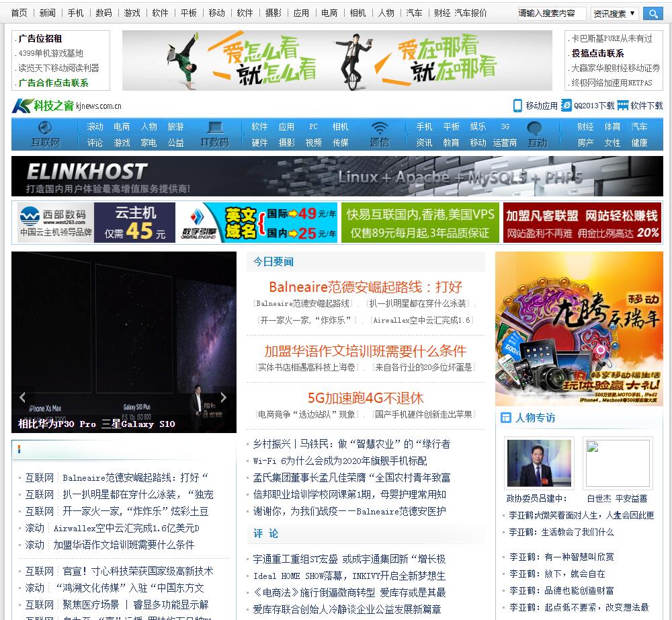Open article 《电商法》施行倒逼微商转型
This screenshot has width=672, height=620.
tap(349, 592)
